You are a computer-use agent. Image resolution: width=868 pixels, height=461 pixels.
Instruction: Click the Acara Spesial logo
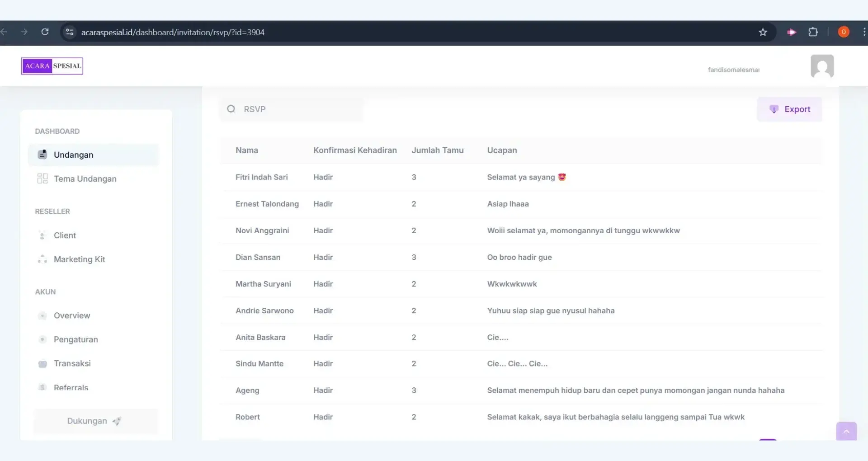click(x=52, y=66)
